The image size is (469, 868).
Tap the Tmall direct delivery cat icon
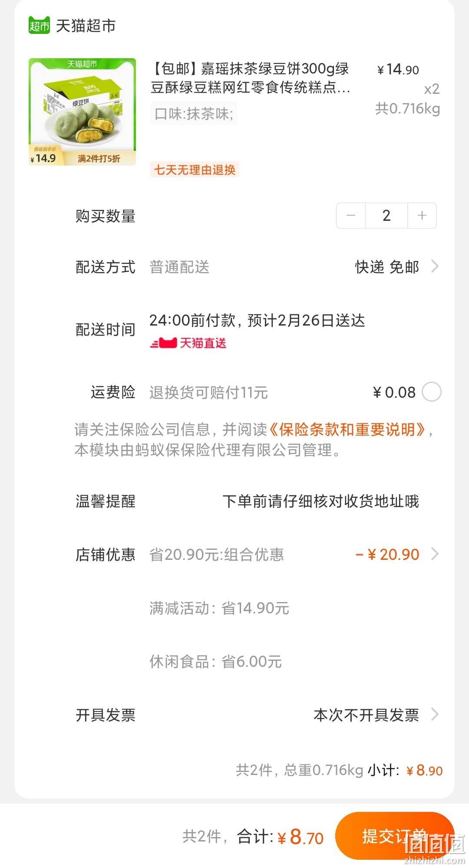[x=163, y=343]
